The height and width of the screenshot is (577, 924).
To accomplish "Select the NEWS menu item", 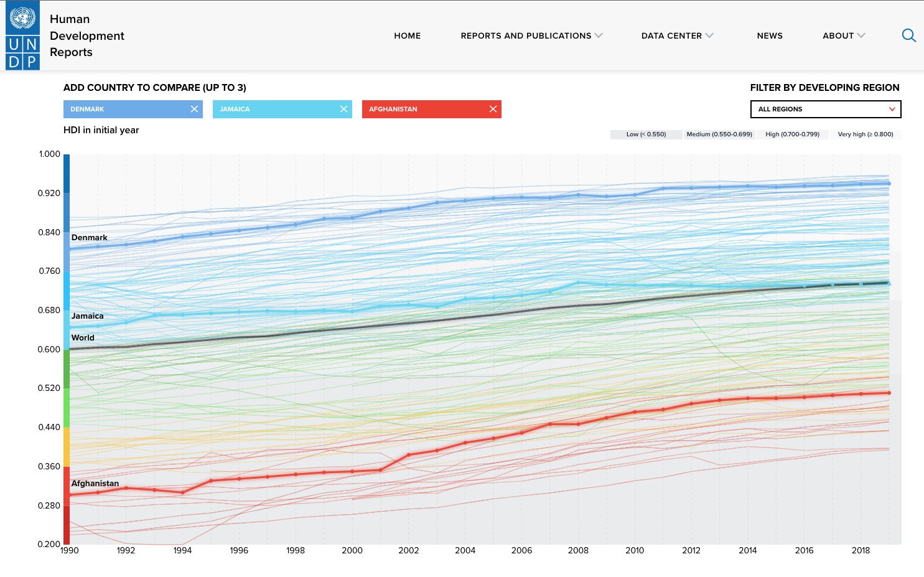I will click(x=770, y=35).
